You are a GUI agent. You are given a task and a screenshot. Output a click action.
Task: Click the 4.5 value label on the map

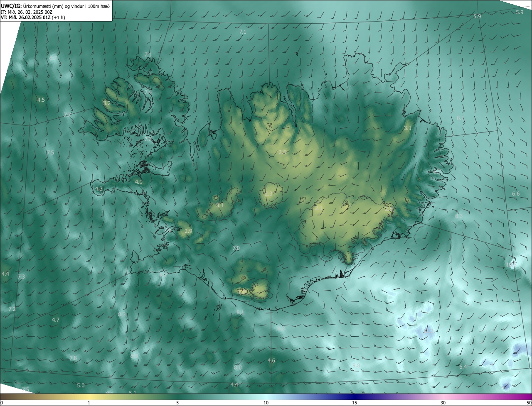(x=41, y=100)
